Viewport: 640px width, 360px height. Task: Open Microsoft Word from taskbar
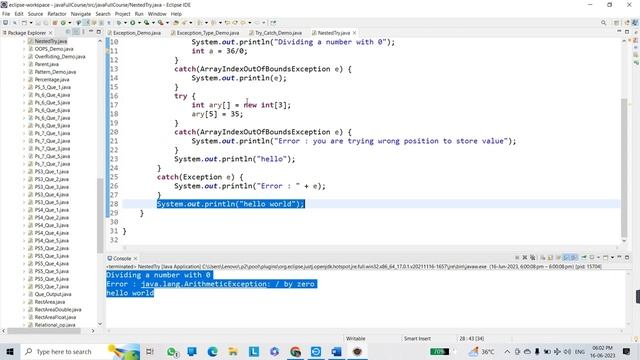click(x=336, y=351)
